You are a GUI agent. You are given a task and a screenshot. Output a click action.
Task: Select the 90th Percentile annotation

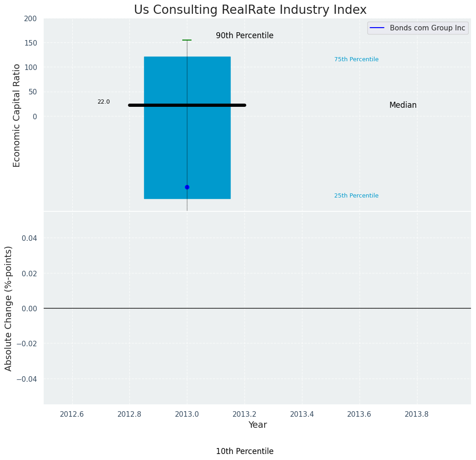[244, 36]
